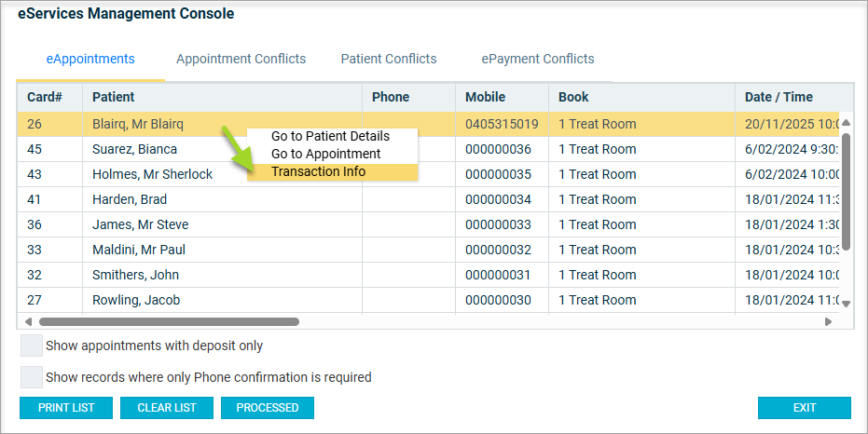Click the CLEAR LIST button
The width and height of the screenshot is (868, 434).
point(167,408)
